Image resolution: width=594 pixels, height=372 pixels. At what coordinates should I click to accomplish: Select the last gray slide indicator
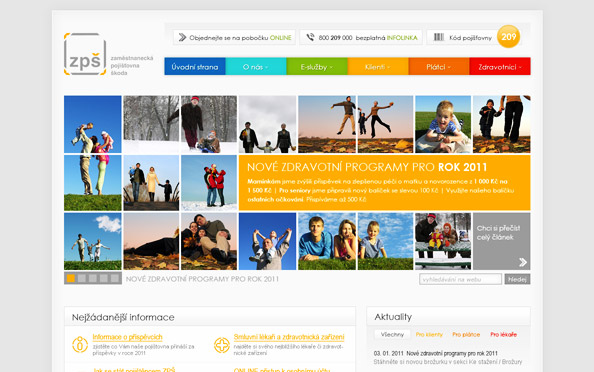115,278
